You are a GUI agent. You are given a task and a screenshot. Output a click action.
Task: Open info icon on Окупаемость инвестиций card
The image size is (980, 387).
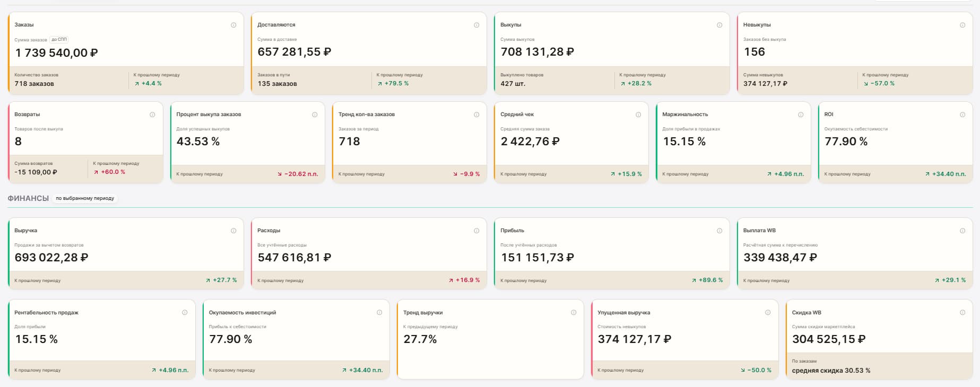[x=379, y=312]
